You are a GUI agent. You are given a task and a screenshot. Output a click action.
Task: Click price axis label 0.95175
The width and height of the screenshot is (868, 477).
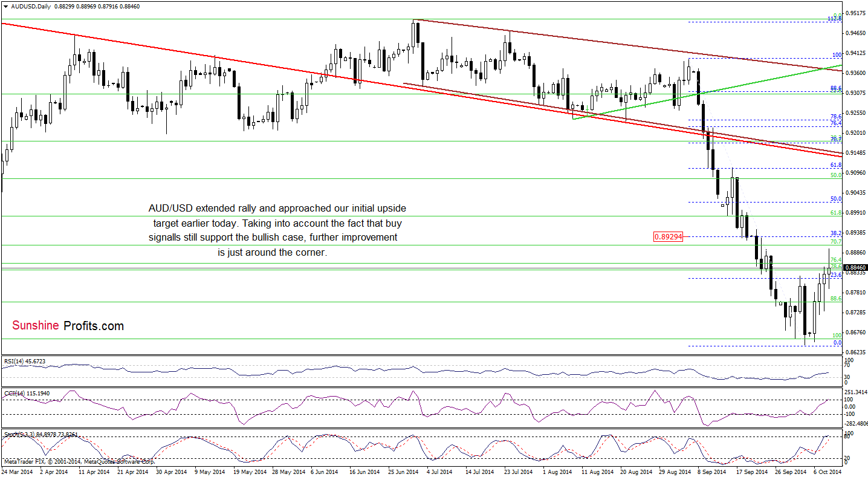[855, 13]
